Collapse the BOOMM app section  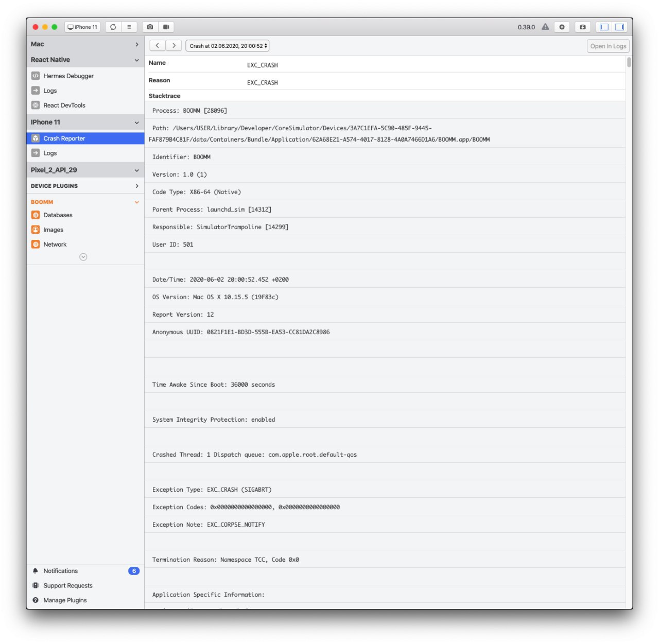85,202
